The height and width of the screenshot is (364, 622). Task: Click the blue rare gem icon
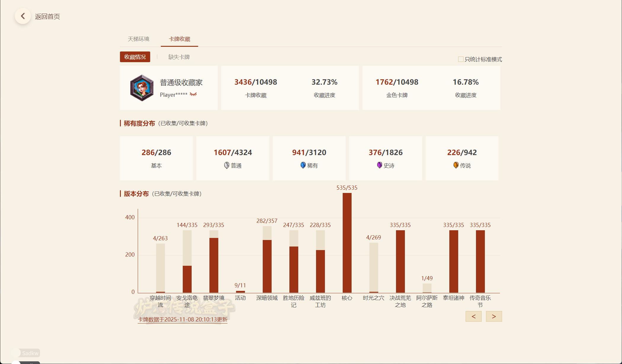(303, 165)
